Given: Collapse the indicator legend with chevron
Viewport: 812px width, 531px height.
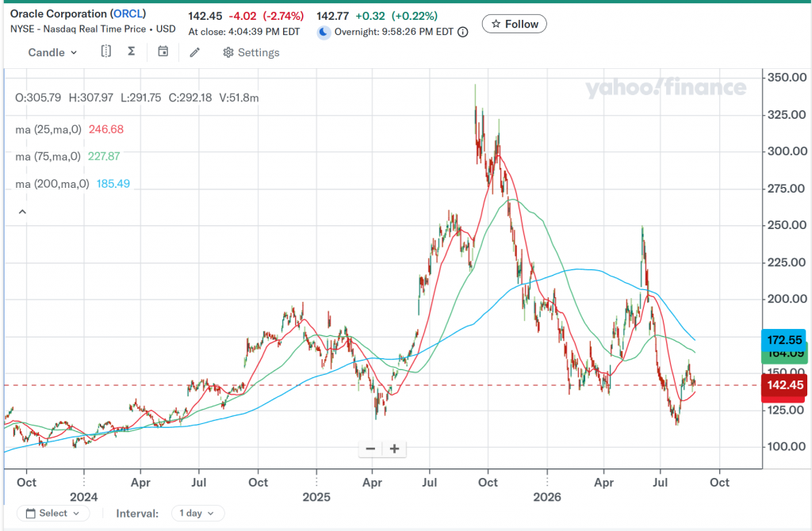Looking at the screenshot, I should [x=22, y=212].
